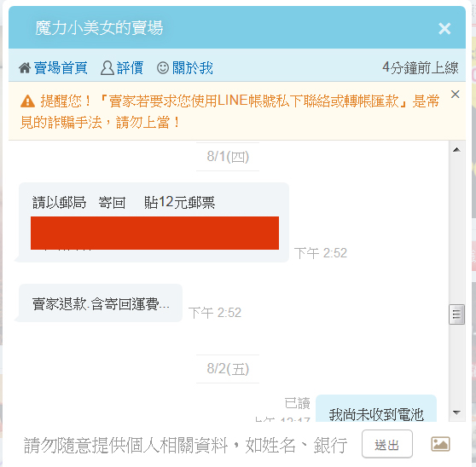Click the scrollbar down arrow
The height and width of the screenshot is (467, 476).
click(456, 412)
